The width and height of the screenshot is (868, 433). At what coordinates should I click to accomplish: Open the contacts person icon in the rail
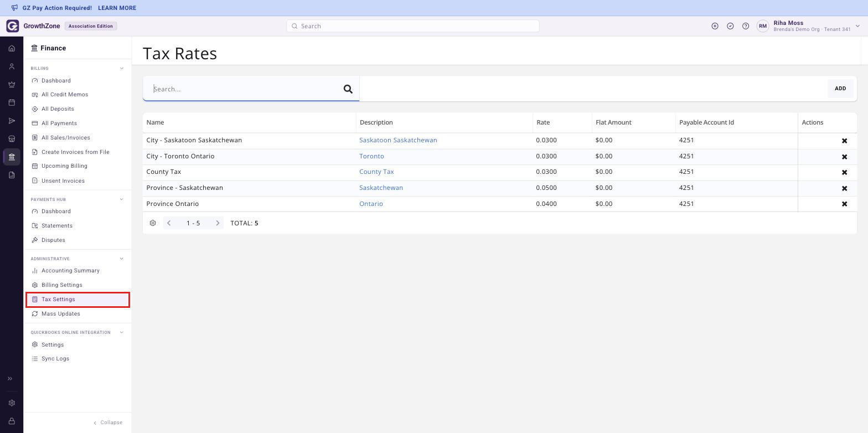click(12, 66)
